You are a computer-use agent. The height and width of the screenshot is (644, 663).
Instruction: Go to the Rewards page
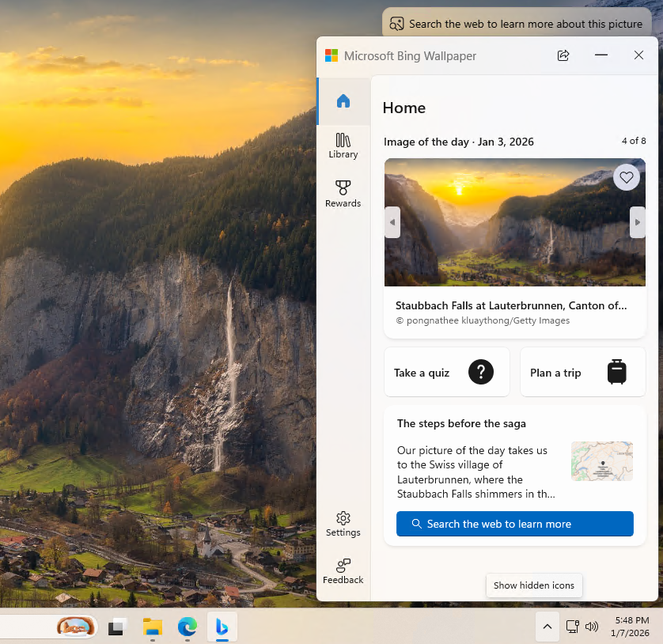coord(343,194)
